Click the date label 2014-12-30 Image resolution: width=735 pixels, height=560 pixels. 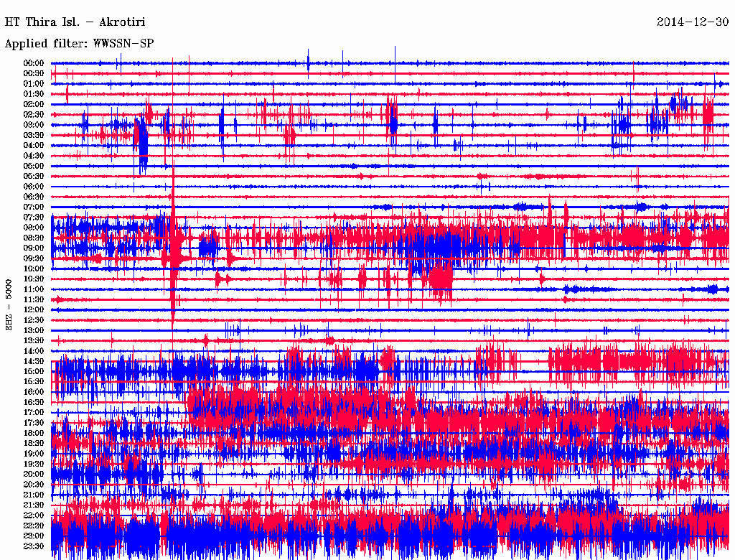click(x=693, y=22)
